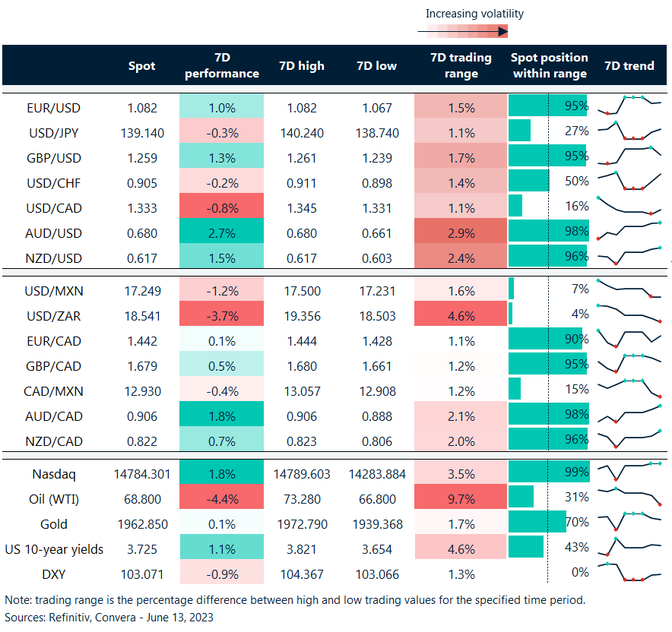Click the USD/CHF 50% spot position value
The image size is (672, 632).
click(577, 181)
